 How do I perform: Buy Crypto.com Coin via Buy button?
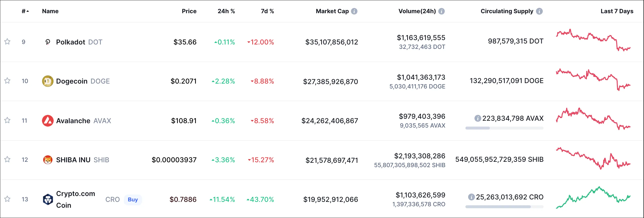(x=133, y=199)
